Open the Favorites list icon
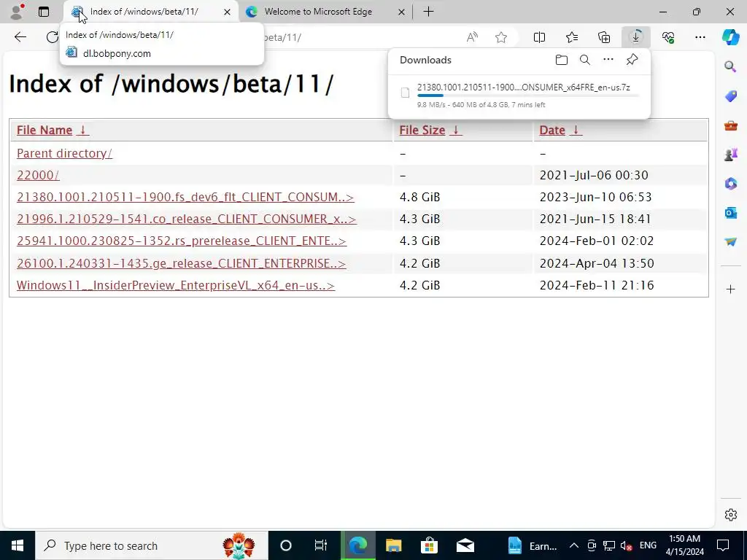747x560 pixels. pos(572,37)
